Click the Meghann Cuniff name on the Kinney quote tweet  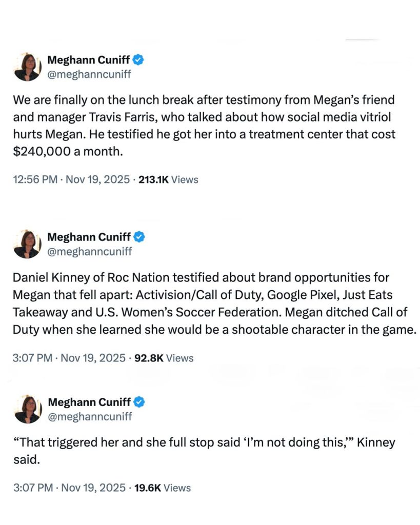tap(89, 402)
